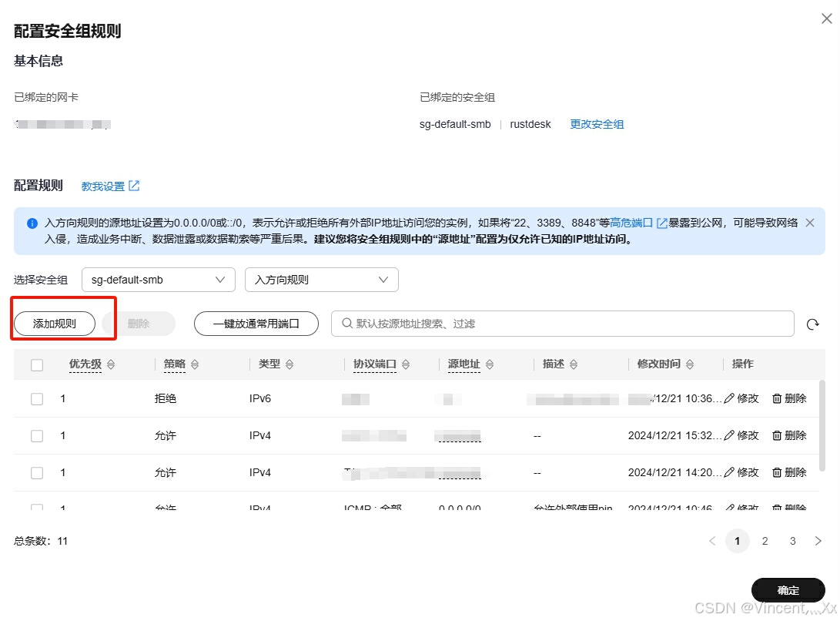Open the sg-default-smb security group dropdown
Image resolution: width=840 pixels, height=621 pixels.
point(158,280)
